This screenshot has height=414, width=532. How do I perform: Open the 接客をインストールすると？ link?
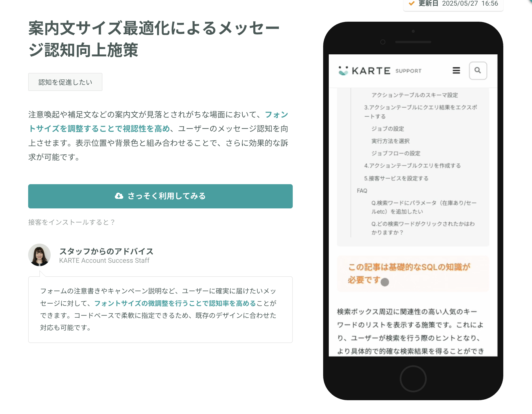click(72, 222)
